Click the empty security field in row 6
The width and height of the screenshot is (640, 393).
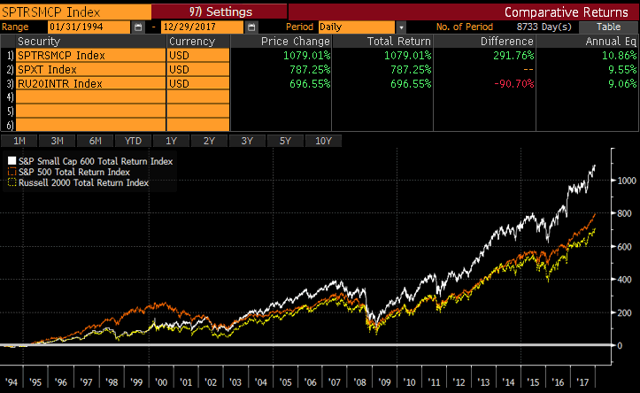click(x=91, y=125)
